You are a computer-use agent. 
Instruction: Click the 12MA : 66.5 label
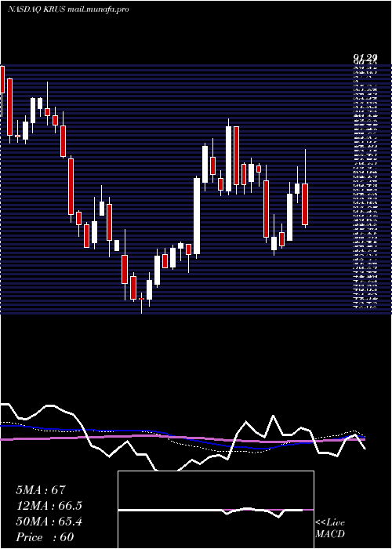pos(49,506)
